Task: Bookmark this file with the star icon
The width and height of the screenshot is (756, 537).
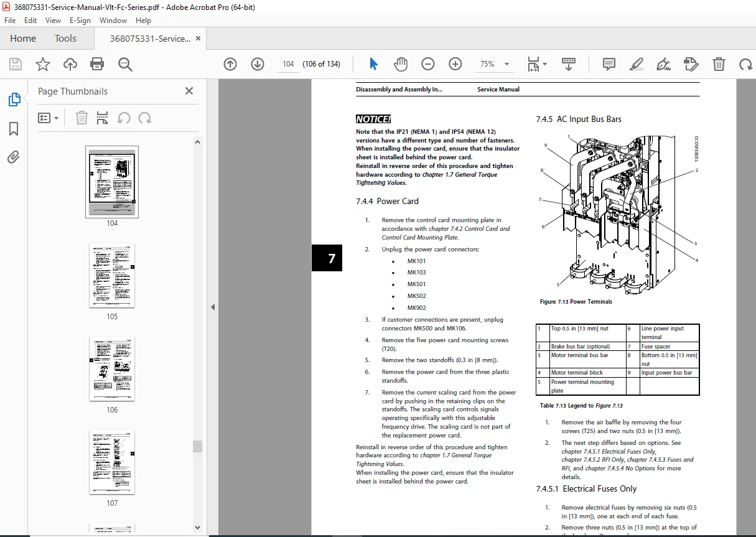Action: [42, 64]
